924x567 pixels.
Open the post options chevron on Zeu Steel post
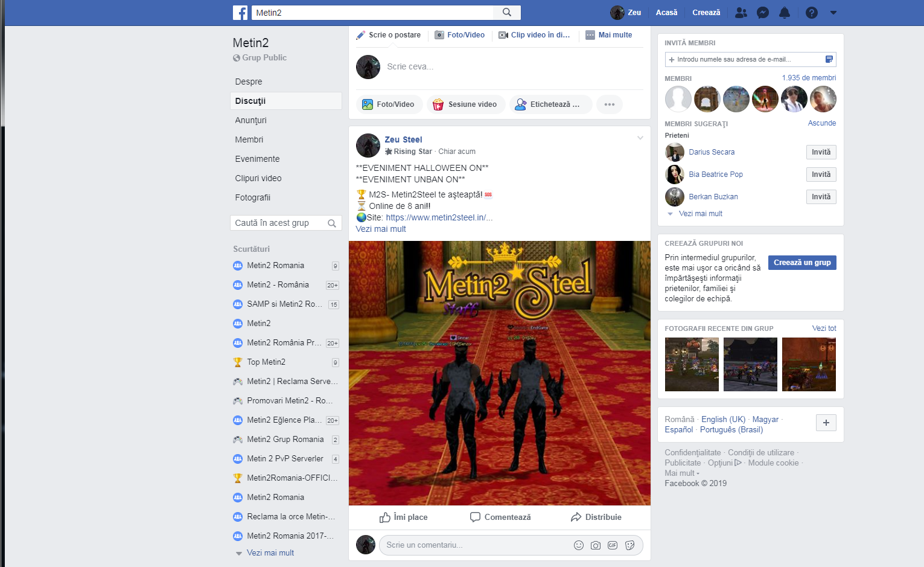pyautogui.click(x=640, y=138)
